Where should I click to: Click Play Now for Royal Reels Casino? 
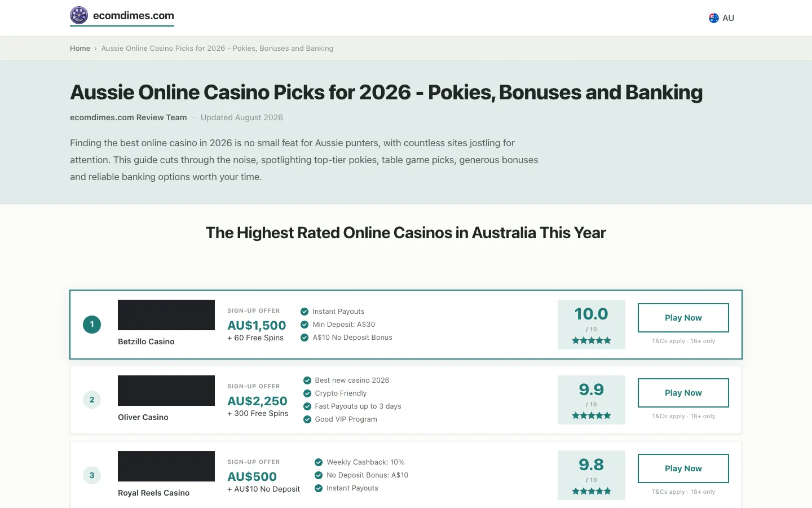point(683,468)
